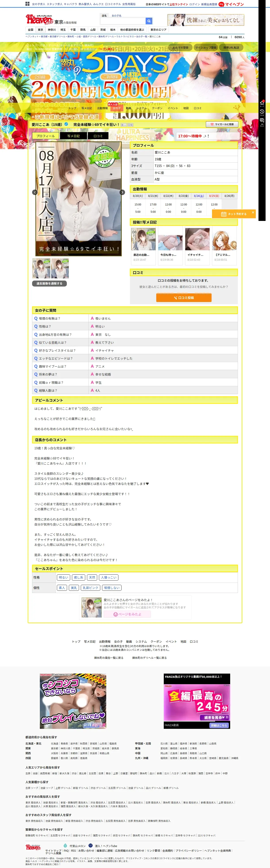
Task: Click the search text input field
Action: coord(123,21)
